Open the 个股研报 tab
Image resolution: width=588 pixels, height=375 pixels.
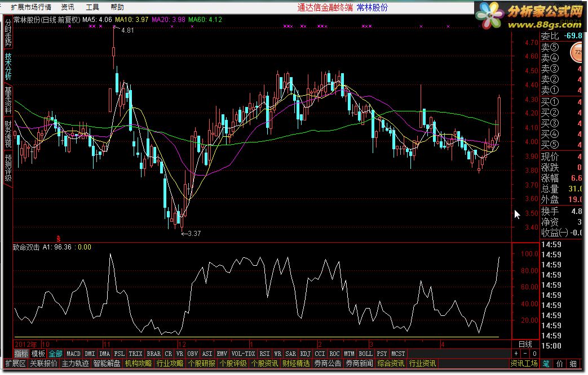tap(201, 363)
